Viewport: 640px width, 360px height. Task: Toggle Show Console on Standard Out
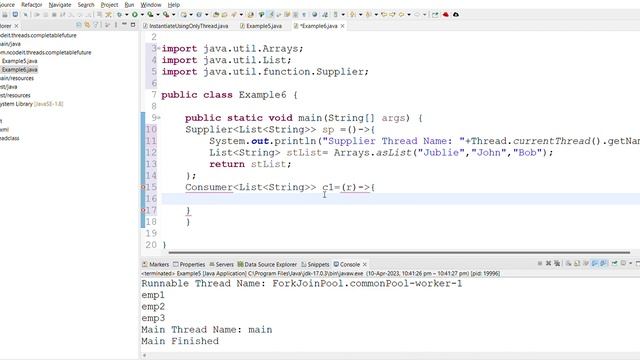[x=594, y=263]
